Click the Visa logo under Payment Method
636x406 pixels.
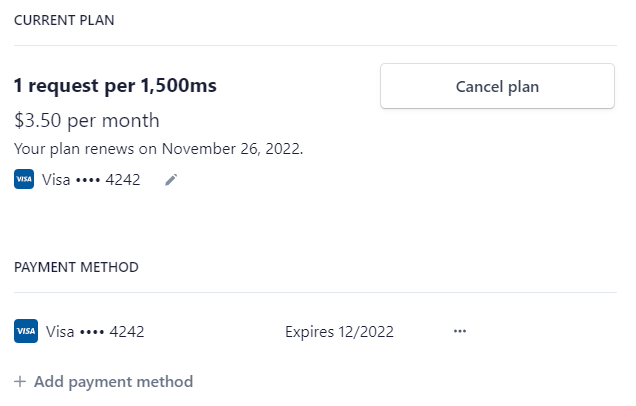[26, 331]
